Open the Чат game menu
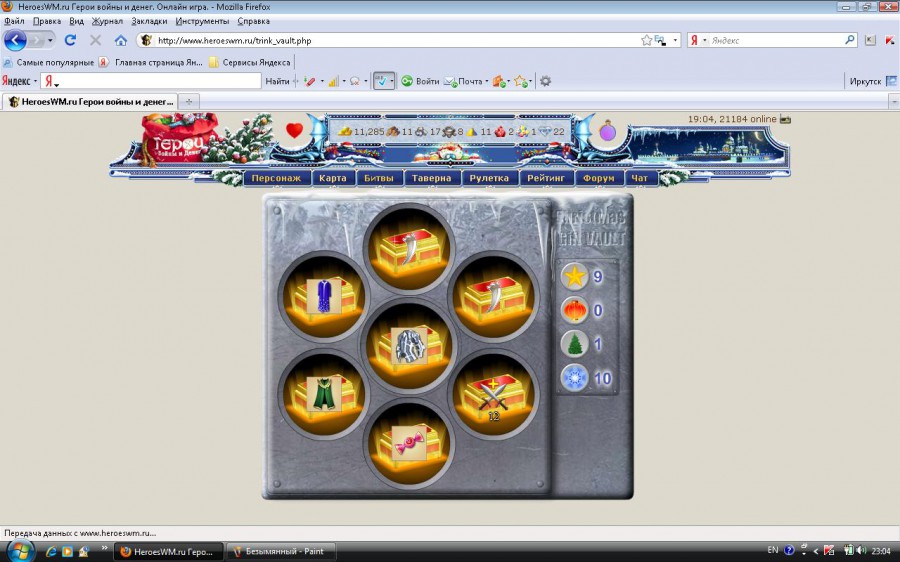The width and height of the screenshot is (900, 562). tap(640, 178)
